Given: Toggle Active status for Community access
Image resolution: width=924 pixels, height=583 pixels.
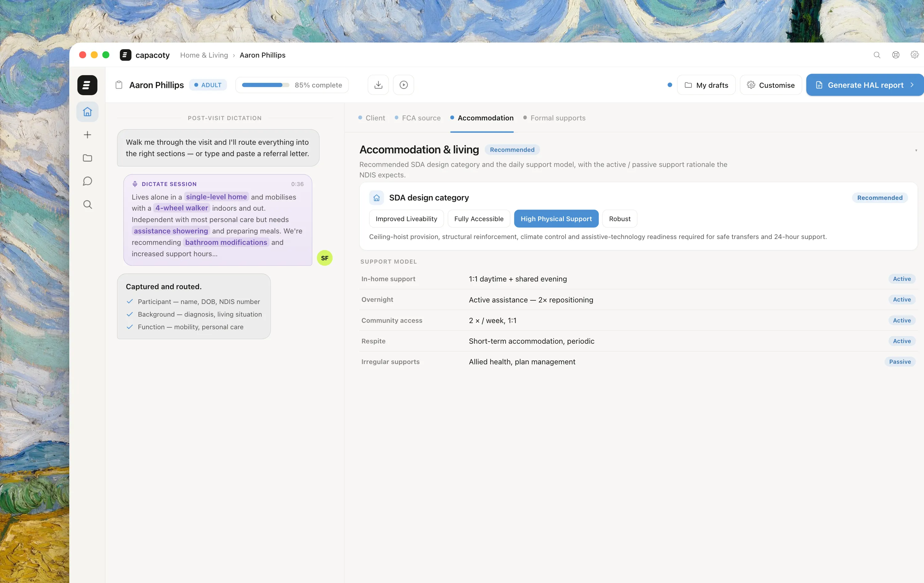Looking at the screenshot, I should pyautogui.click(x=902, y=321).
